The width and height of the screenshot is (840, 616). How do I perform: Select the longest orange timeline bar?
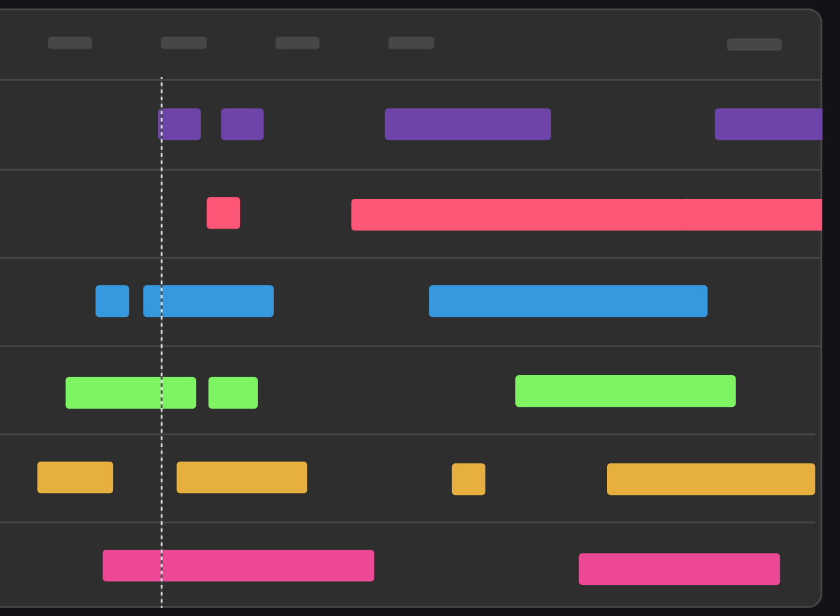(710, 479)
